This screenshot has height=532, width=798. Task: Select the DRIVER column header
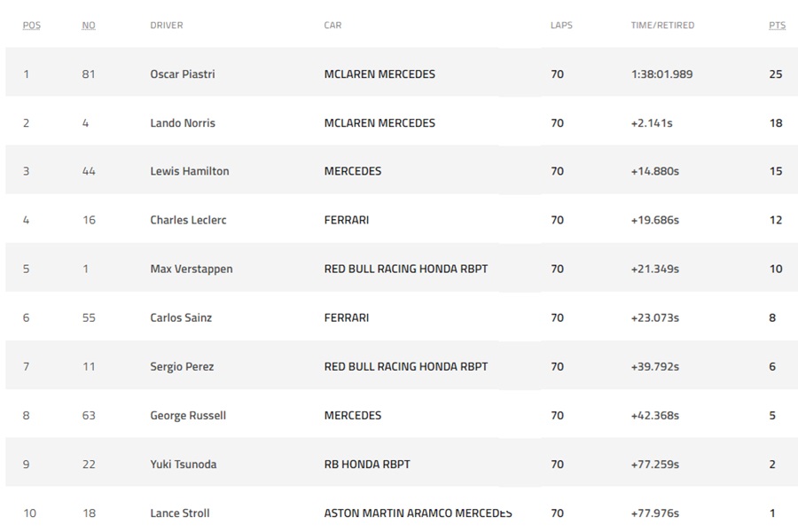point(167,26)
